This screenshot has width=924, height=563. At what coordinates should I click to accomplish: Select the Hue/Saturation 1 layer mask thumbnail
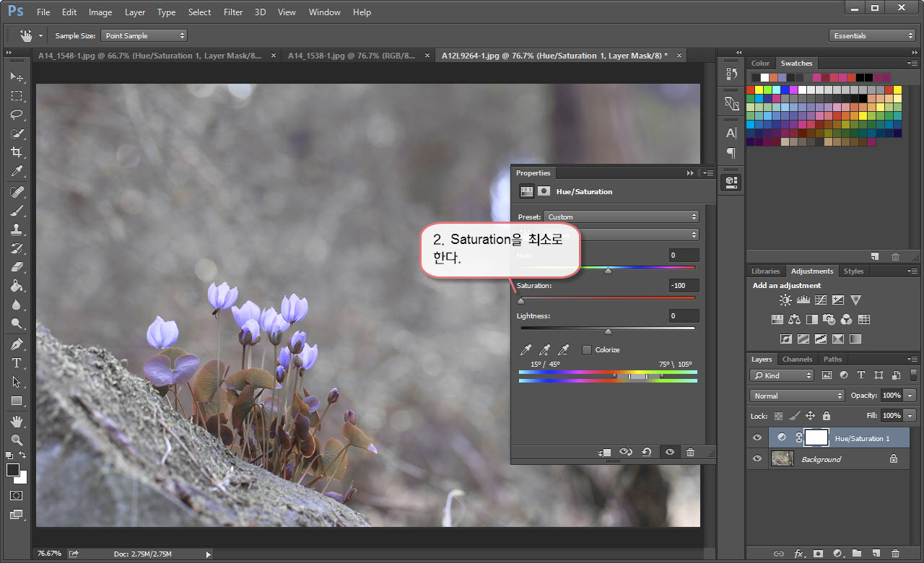tap(816, 437)
